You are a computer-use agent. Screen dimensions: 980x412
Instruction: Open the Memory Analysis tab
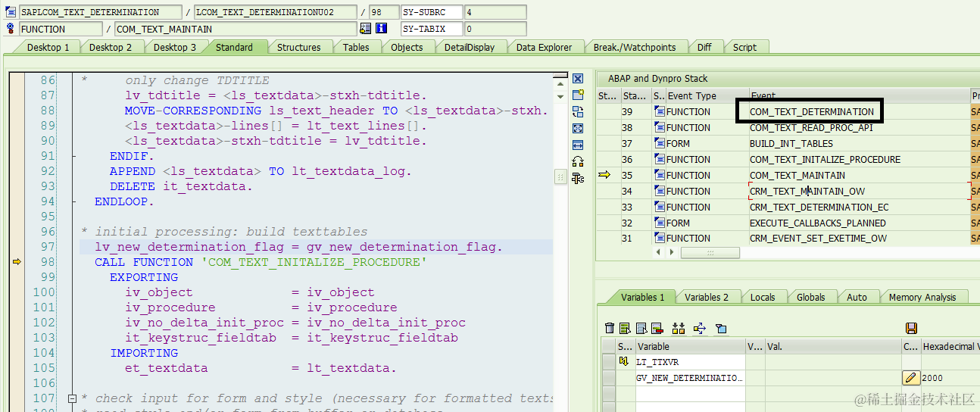click(922, 297)
